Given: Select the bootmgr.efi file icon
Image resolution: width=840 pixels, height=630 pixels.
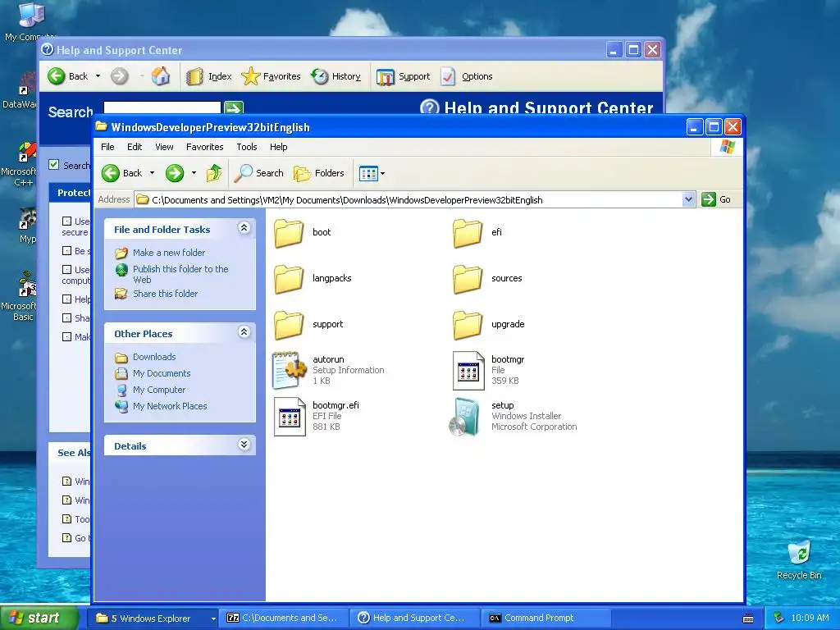Looking at the screenshot, I should tap(290, 417).
